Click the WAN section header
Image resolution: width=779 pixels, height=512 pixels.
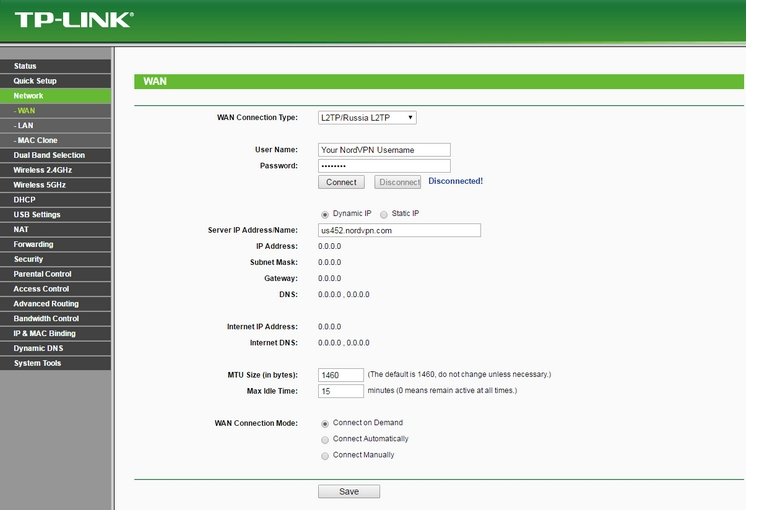pos(439,81)
